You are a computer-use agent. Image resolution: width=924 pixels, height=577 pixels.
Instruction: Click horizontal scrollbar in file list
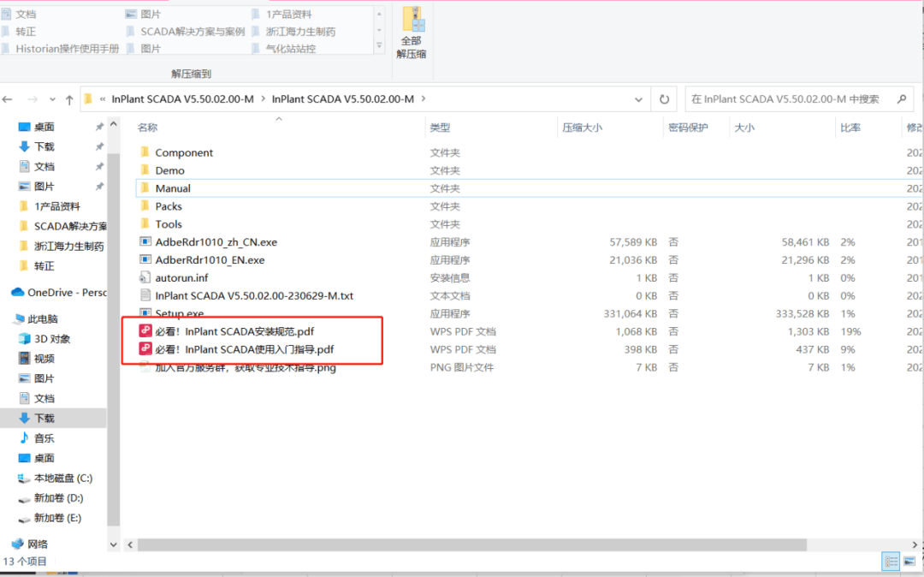point(471,544)
